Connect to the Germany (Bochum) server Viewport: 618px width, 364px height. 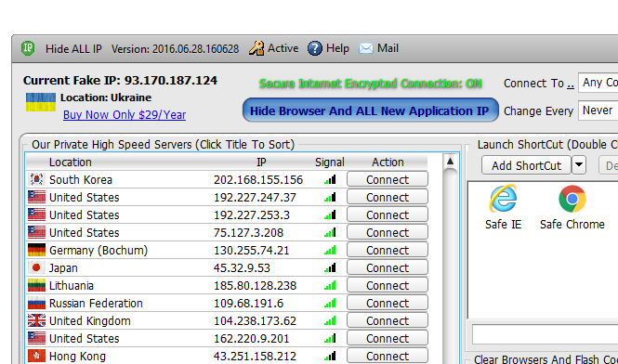tap(387, 250)
